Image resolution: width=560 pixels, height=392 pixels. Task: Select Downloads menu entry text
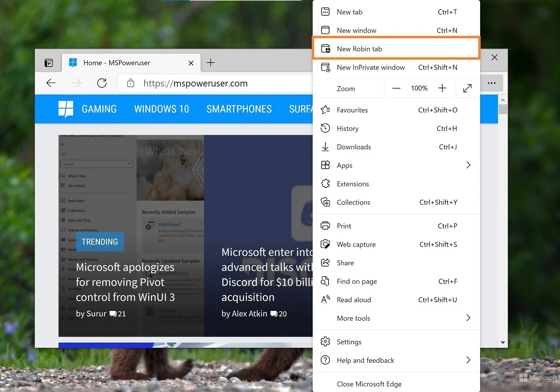coord(354,147)
